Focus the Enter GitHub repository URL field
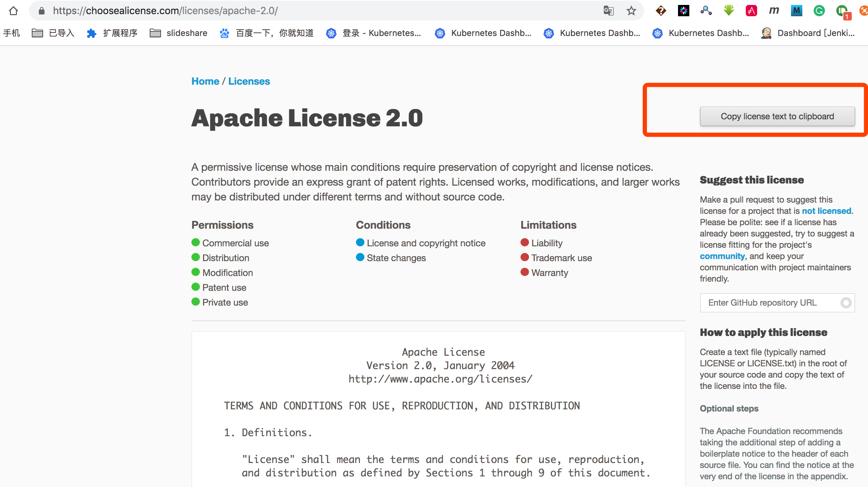This screenshot has height=487, width=868. pyautogui.click(x=777, y=303)
